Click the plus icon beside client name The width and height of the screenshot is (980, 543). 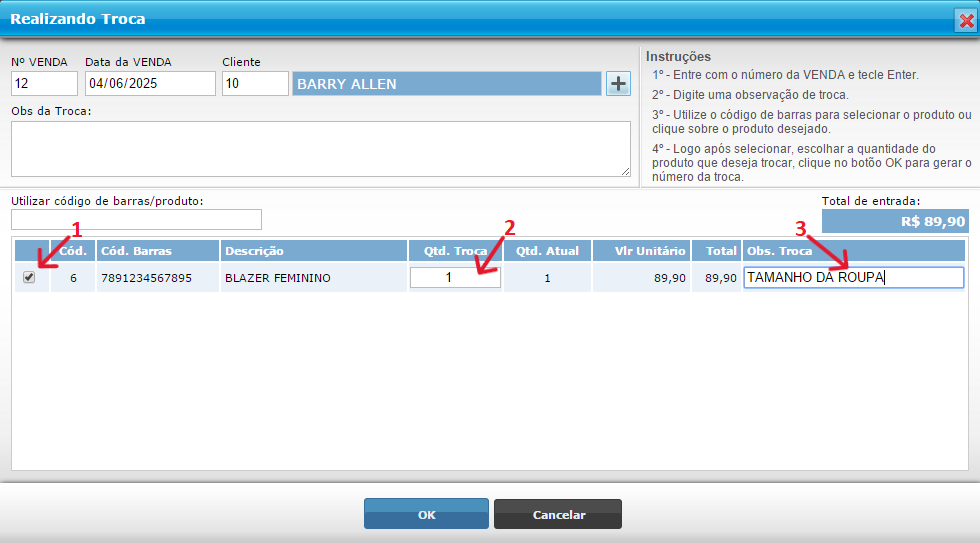[618, 84]
